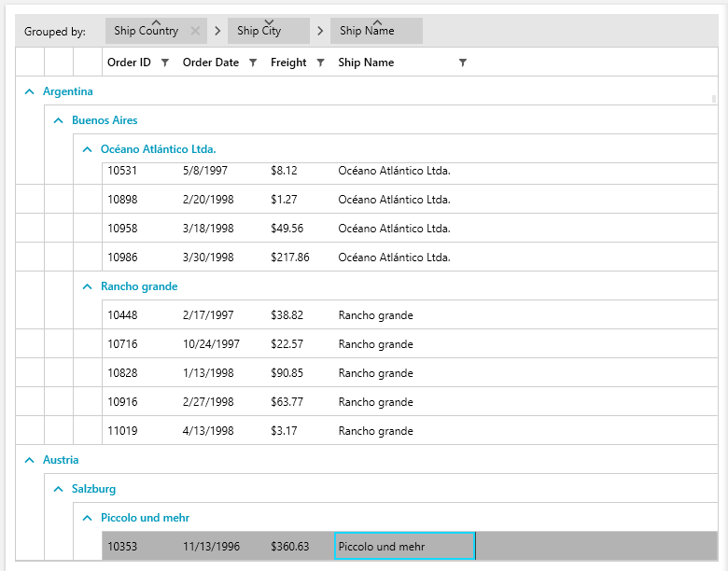Collapse the Océano Atlántico Ltda. group
The height and width of the screenshot is (571, 728).
click(x=87, y=149)
